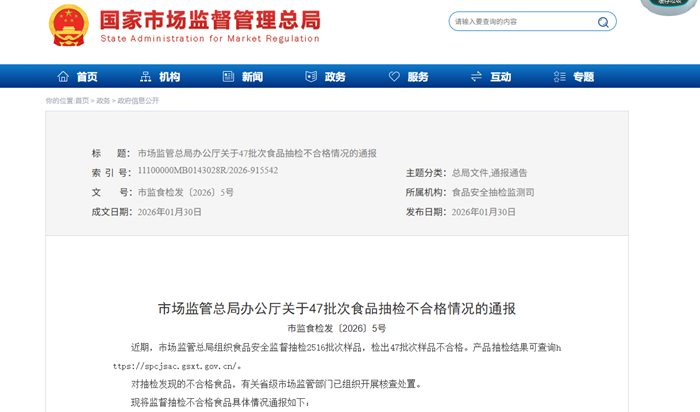
Task: Click the organization icon beside 机构
Action: tap(146, 77)
